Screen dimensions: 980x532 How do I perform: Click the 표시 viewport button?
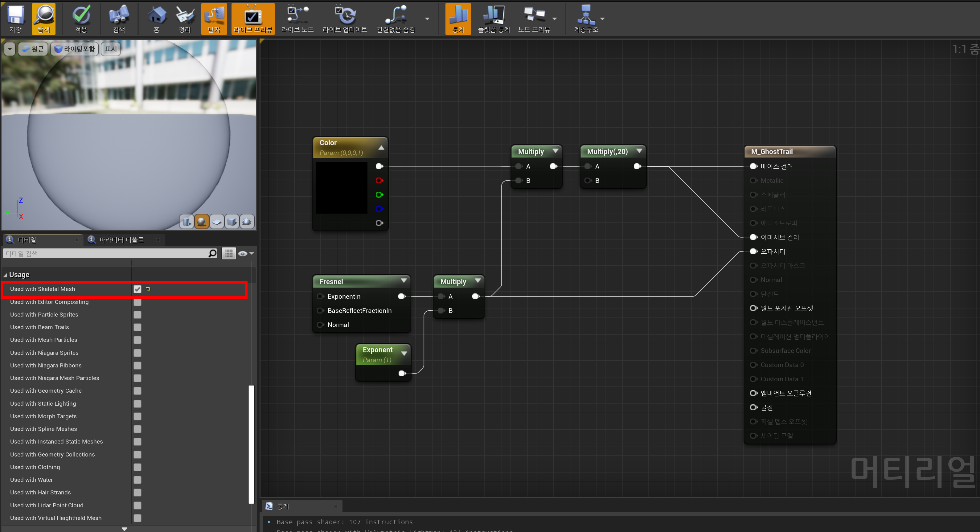111,49
